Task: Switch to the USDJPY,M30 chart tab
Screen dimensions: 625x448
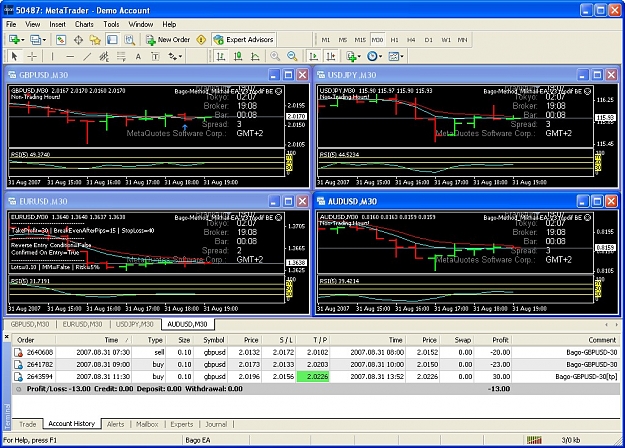Action: coord(134,324)
